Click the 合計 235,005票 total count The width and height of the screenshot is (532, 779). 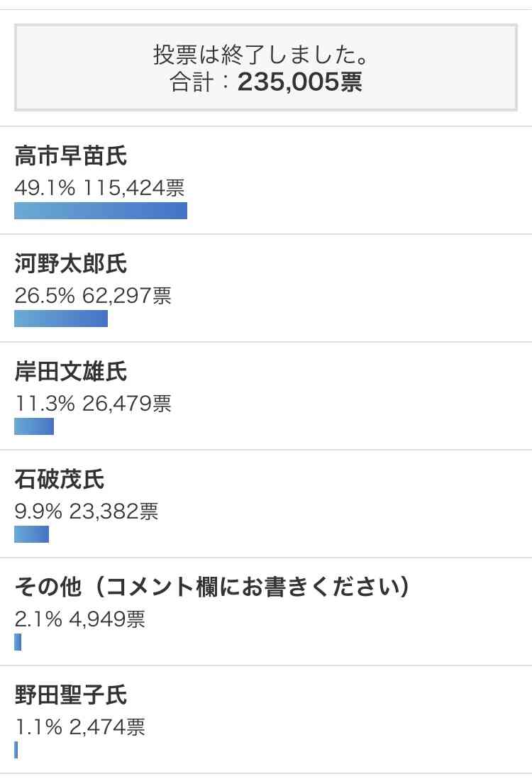tap(266, 82)
